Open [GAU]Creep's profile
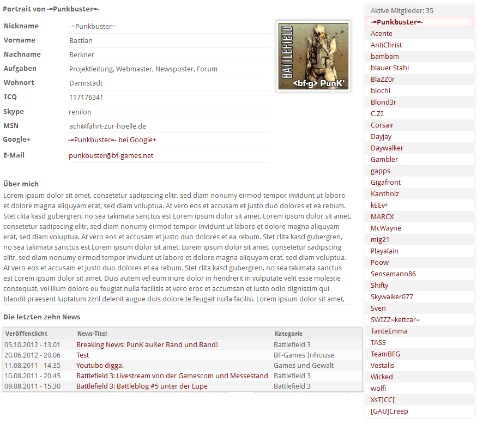This screenshot has width=483, height=448. (389, 411)
